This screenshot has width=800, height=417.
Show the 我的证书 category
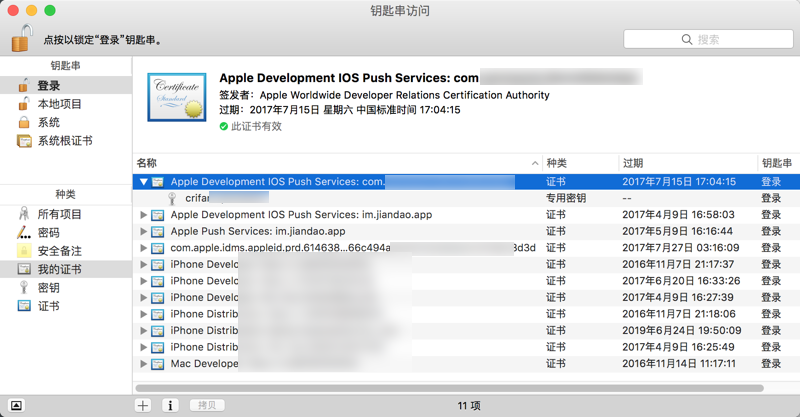click(x=66, y=269)
